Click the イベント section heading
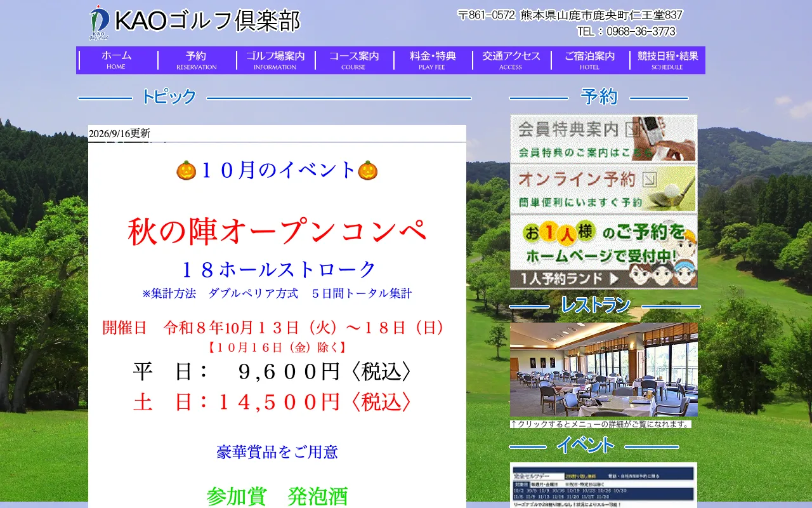This screenshot has height=508, width=812. pyautogui.click(x=586, y=445)
